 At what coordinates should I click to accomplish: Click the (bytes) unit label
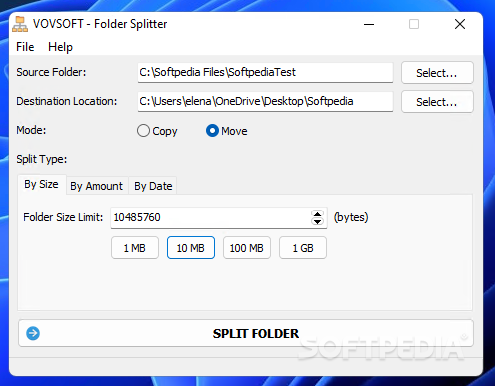[x=351, y=217]
